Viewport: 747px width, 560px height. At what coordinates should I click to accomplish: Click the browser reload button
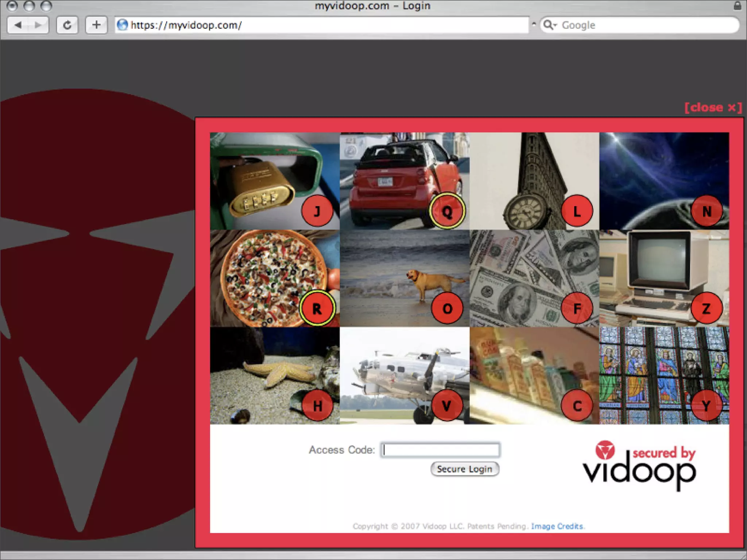coord(67,25)
